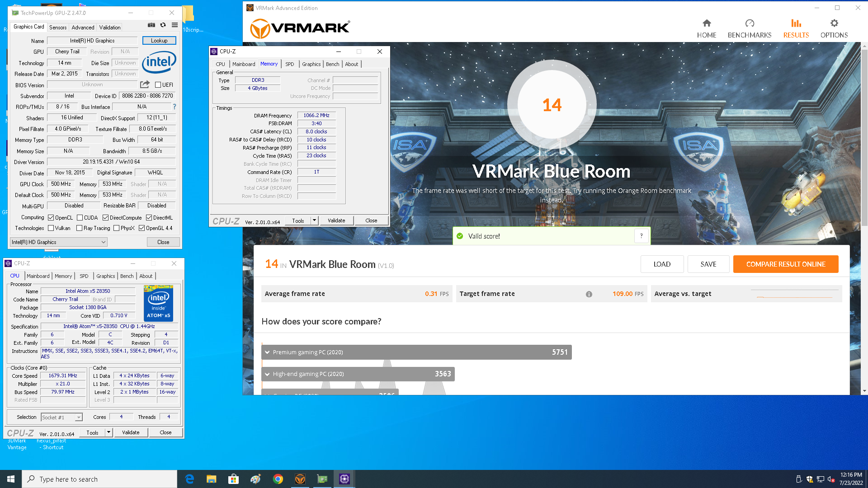Viewport: 868px width, 488px height.
Task: Open Tools dropdown arrow in CPU-Z Memory window
Action: coord(314,221)
